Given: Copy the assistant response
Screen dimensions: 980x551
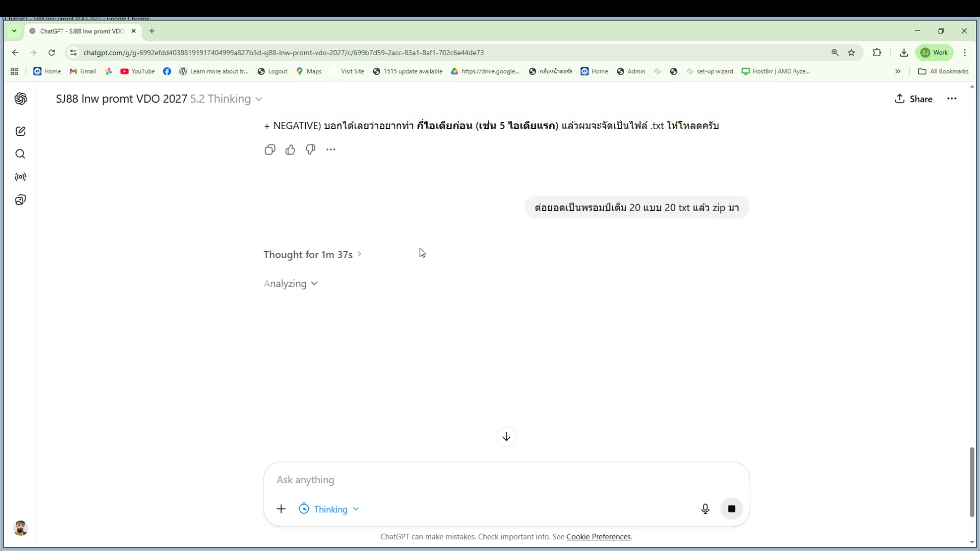Looking at the screenshot, I should point(270,149).
